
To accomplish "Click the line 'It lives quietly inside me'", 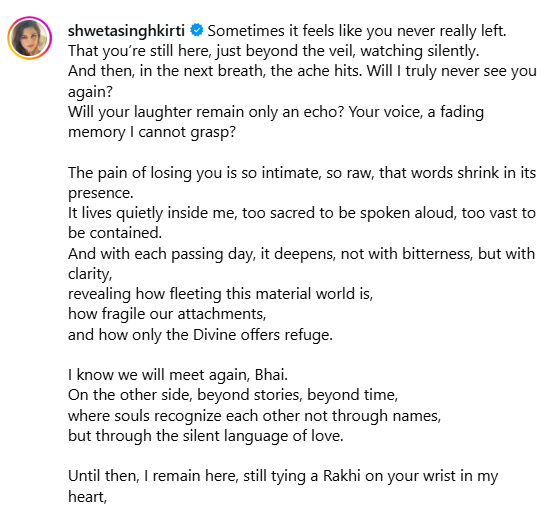I will (x=302, y=213).
